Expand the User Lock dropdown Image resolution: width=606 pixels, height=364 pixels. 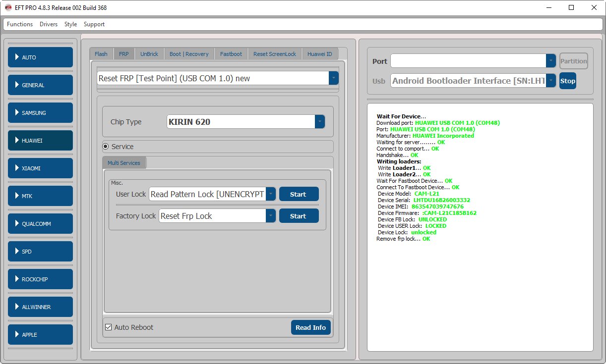[x=271, y=194]
